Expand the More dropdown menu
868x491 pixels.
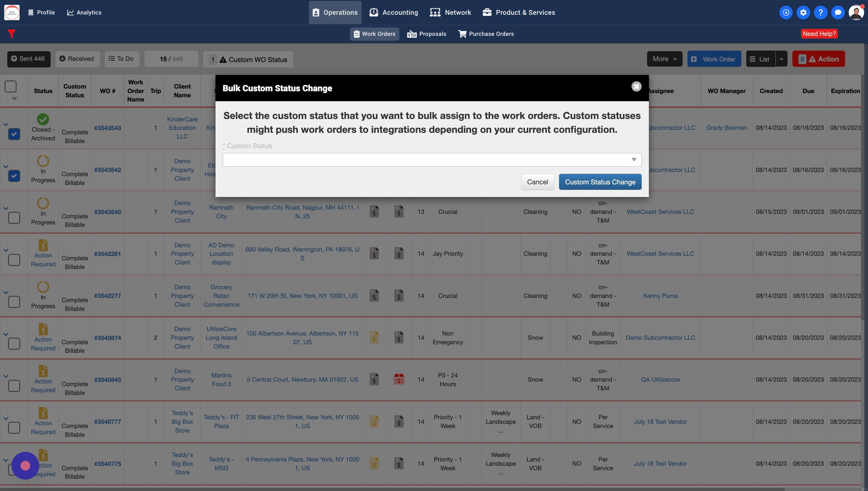pyautogui.click(x=664, y=59)
